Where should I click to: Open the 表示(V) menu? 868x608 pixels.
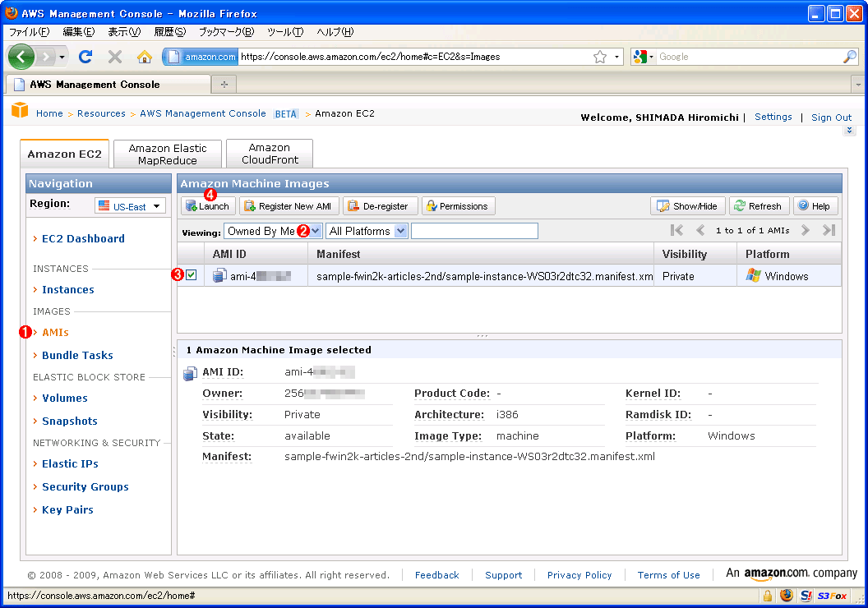point(125,32)
